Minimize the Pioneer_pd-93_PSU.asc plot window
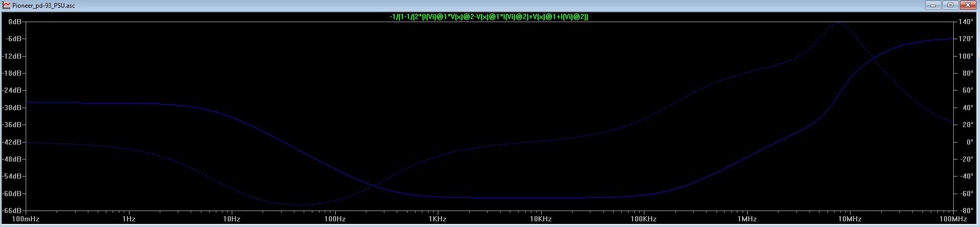 point(933,5)
